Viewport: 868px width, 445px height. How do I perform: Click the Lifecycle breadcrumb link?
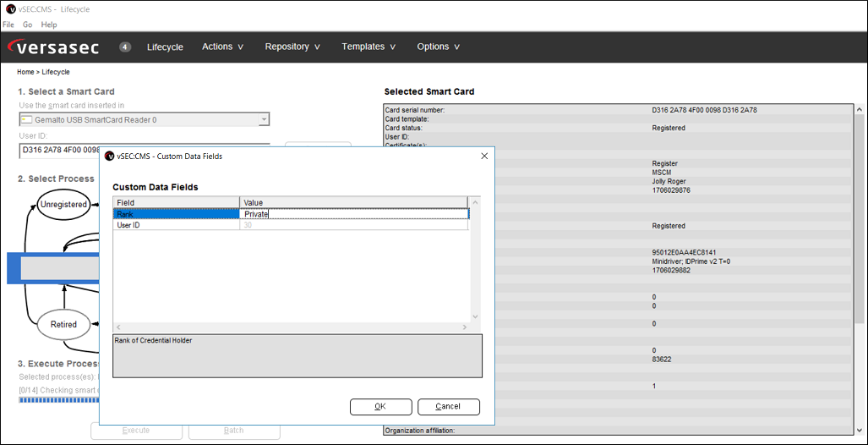(x=56, y=72)
